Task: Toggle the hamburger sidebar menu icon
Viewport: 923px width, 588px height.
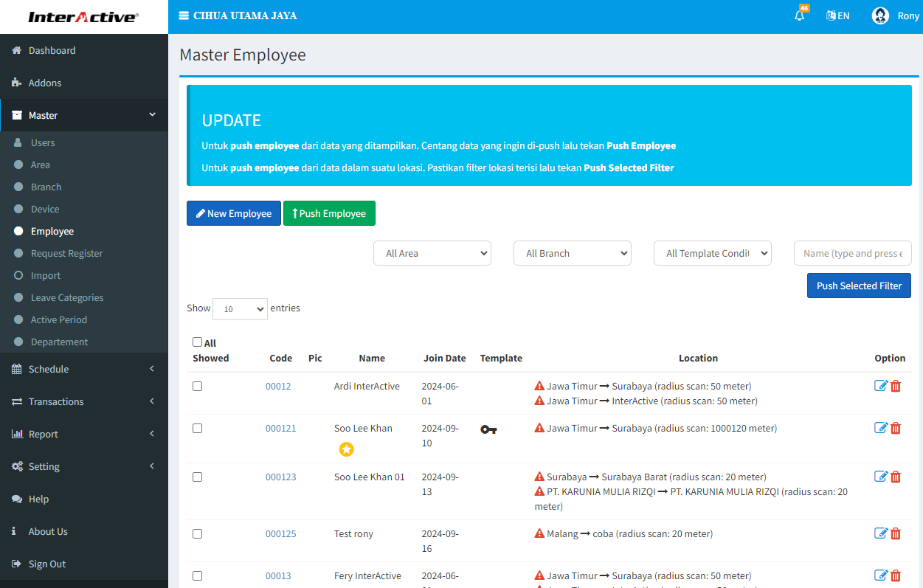Action: (184, 15)
